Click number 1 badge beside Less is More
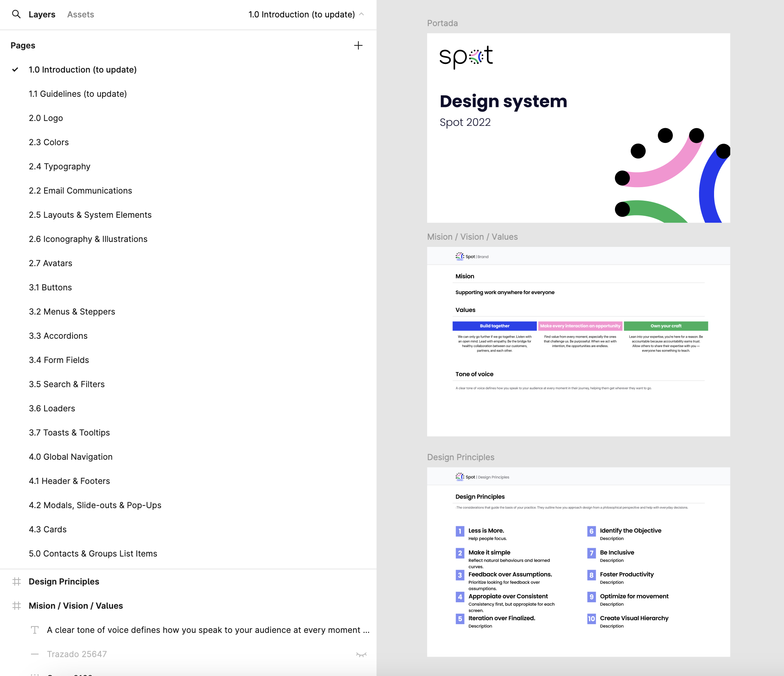The height and width of the screenshot is (676, 784). coord(460,531)
